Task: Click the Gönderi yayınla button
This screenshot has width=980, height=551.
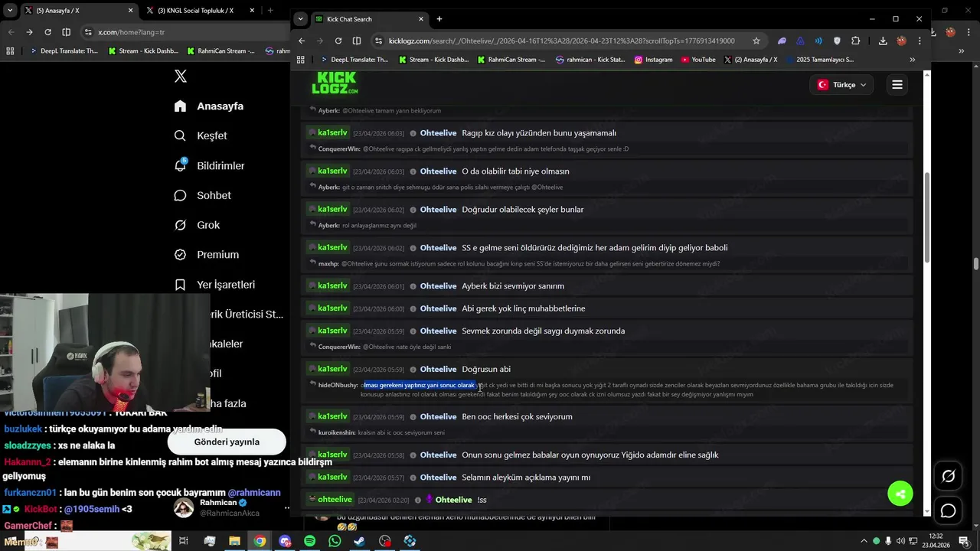Action: tap(227, 442)
